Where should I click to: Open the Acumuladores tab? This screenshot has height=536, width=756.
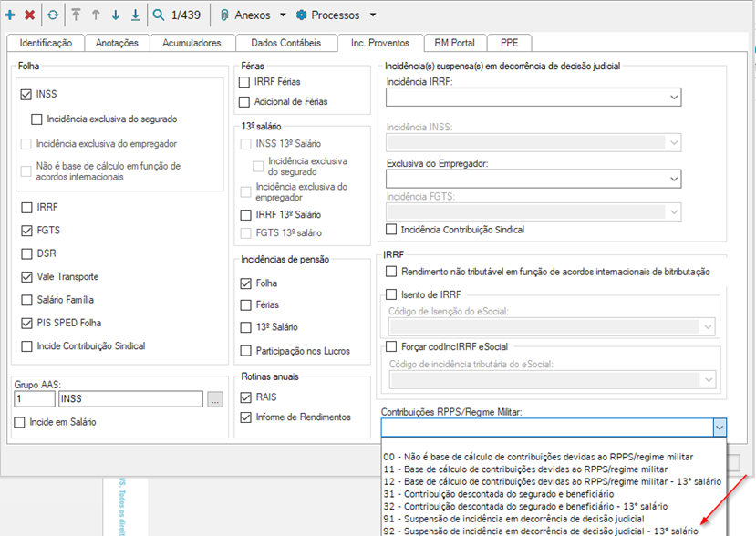(x=192, y=43)
